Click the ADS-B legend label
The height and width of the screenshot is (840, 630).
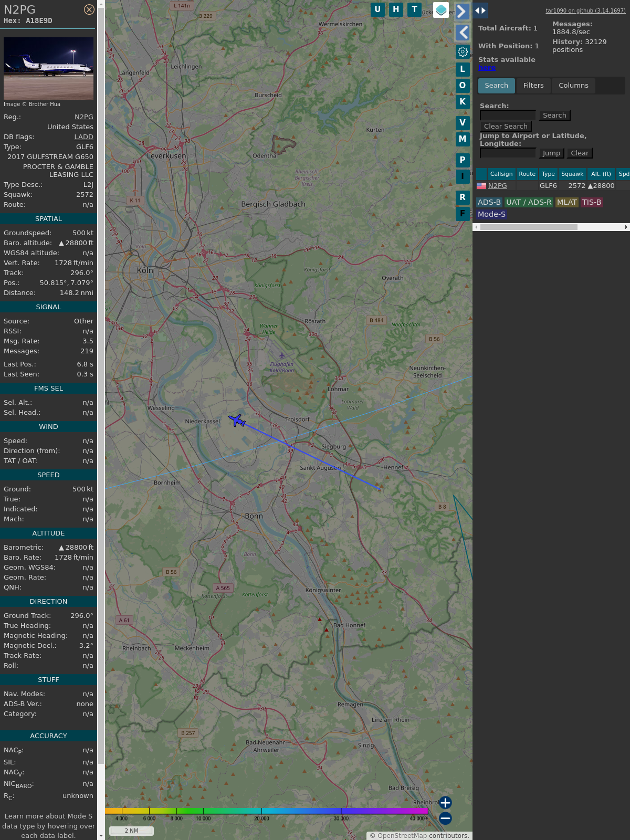coord(489,202)
